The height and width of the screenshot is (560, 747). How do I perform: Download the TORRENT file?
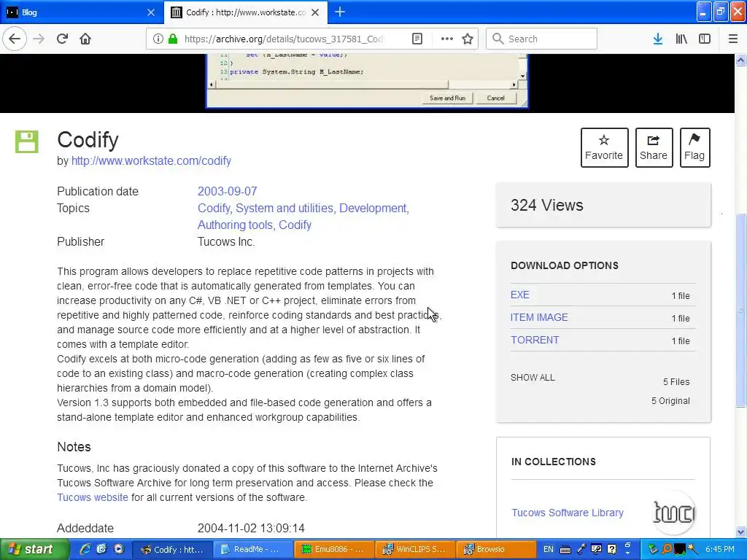(535, 340)
